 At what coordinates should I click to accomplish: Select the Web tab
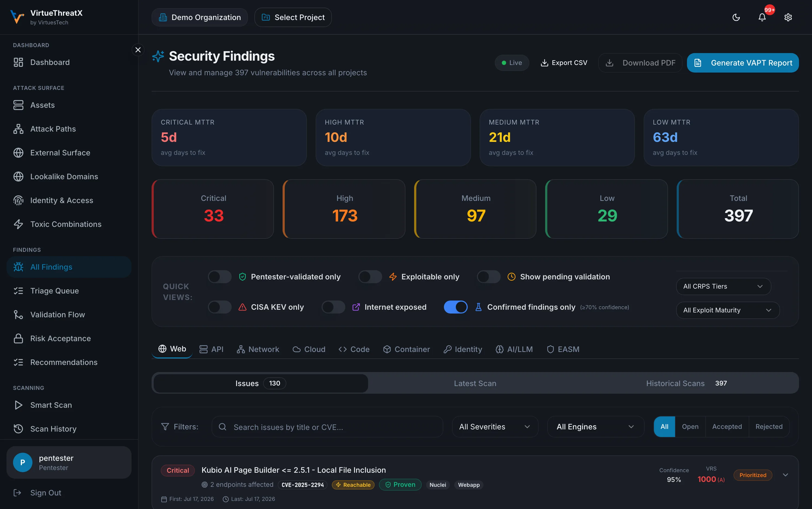tap(172, 349)
